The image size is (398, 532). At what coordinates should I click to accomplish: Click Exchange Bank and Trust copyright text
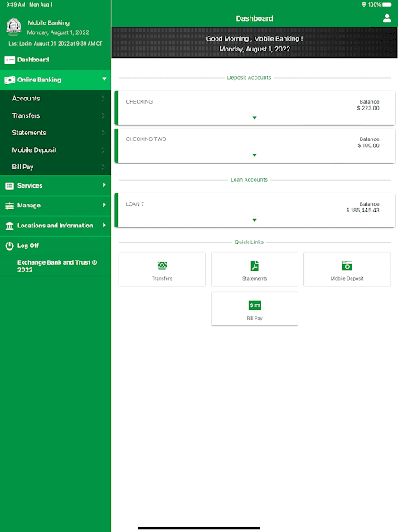click(57, 266)
